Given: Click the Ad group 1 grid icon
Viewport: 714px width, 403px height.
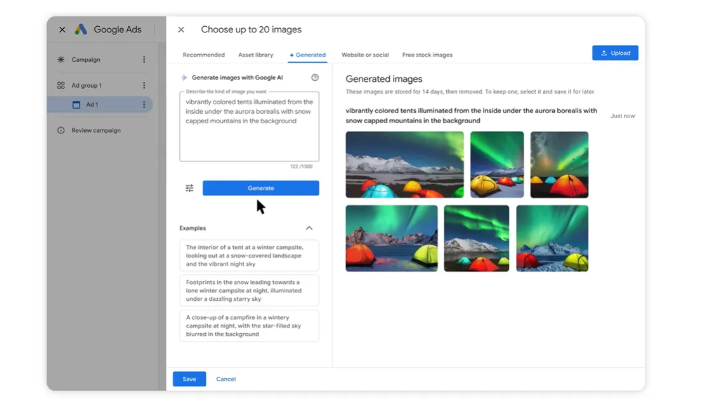Looking at the screenshot, I should click(x=61, y=85).
